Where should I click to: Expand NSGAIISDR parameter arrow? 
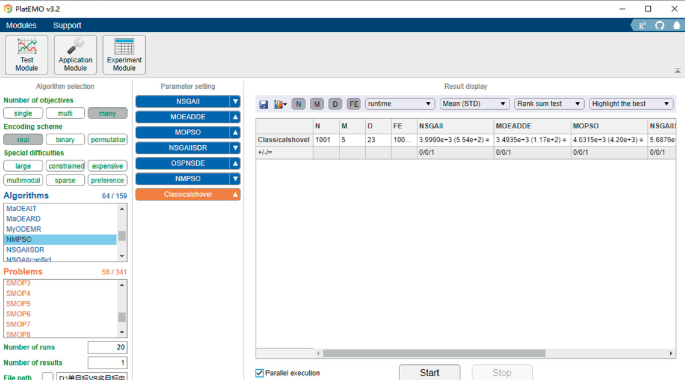click(235, 148)
